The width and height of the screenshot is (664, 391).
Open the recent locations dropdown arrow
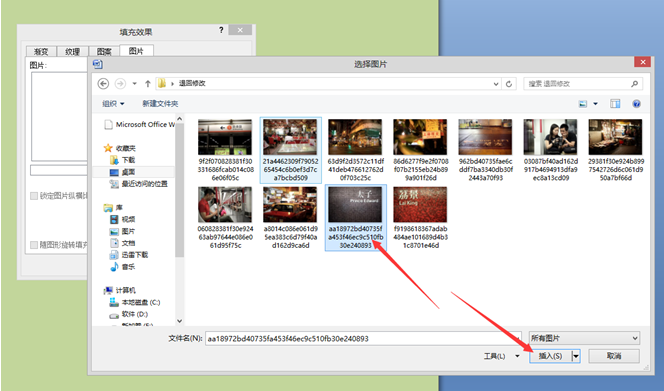click(x=134, y=83)
